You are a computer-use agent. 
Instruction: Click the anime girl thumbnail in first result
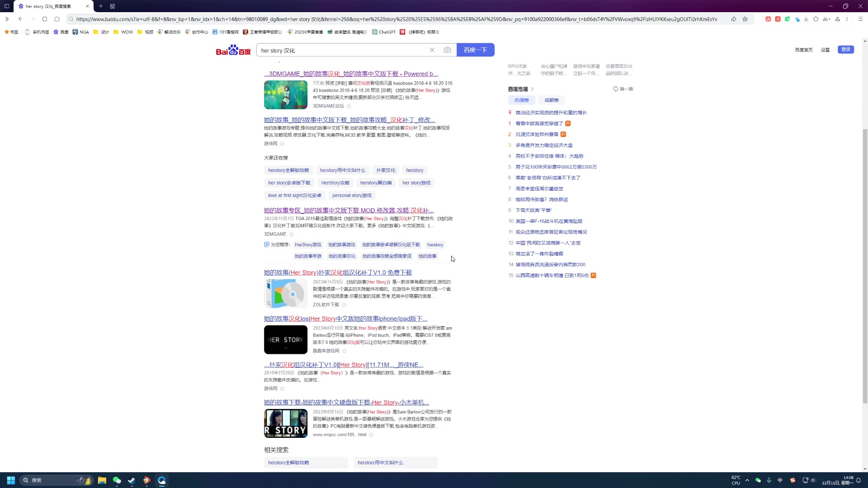[x=286, y=95]
